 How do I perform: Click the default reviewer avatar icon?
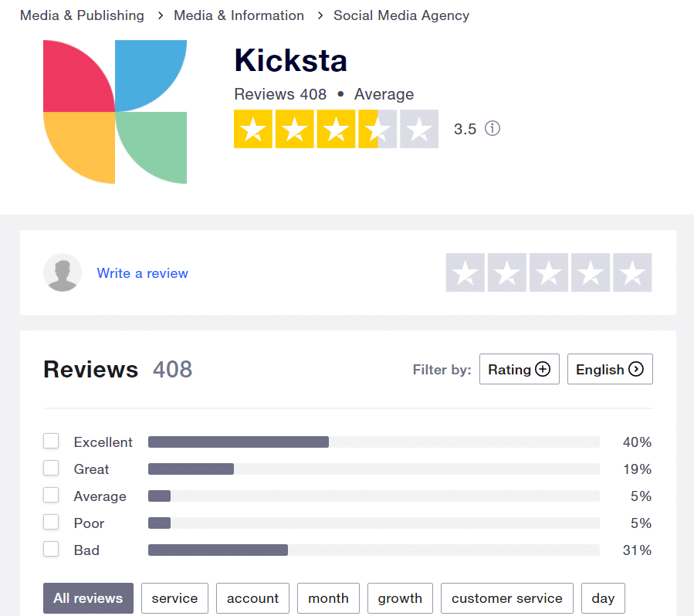pyautogui.click(x=63, y=272)
